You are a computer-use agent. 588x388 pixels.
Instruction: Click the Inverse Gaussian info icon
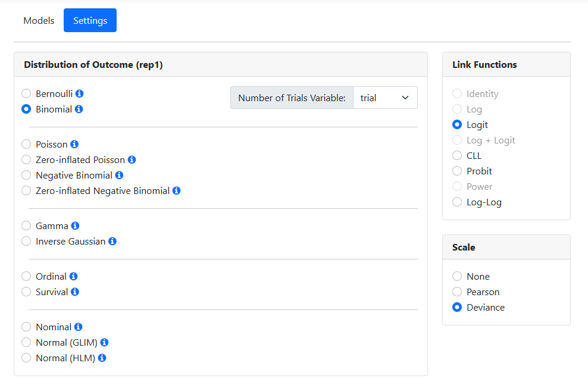click(x=112, y=242)
